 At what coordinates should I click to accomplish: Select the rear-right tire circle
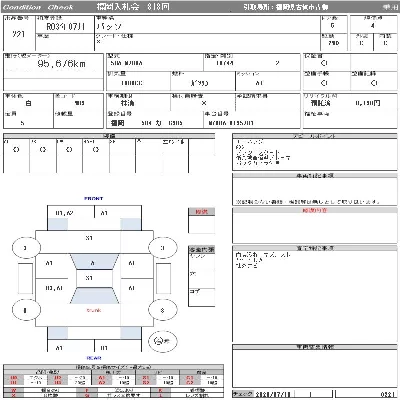(x=162, y=310)
